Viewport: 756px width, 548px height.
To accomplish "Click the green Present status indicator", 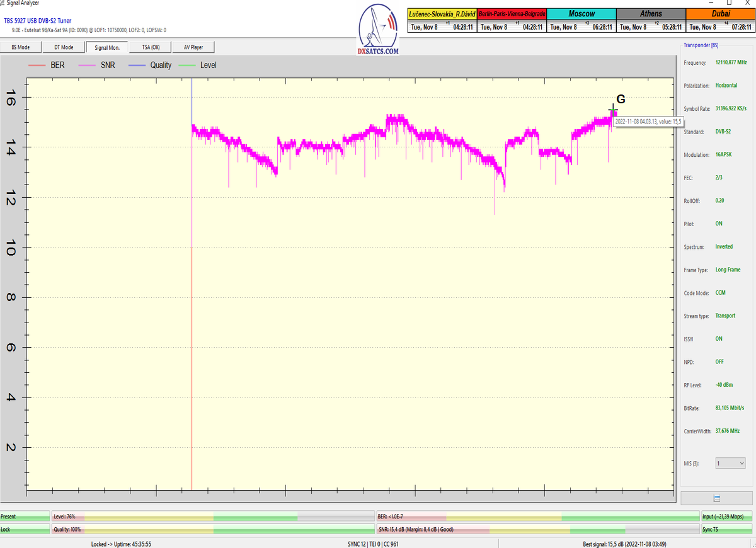I will 25,517.
